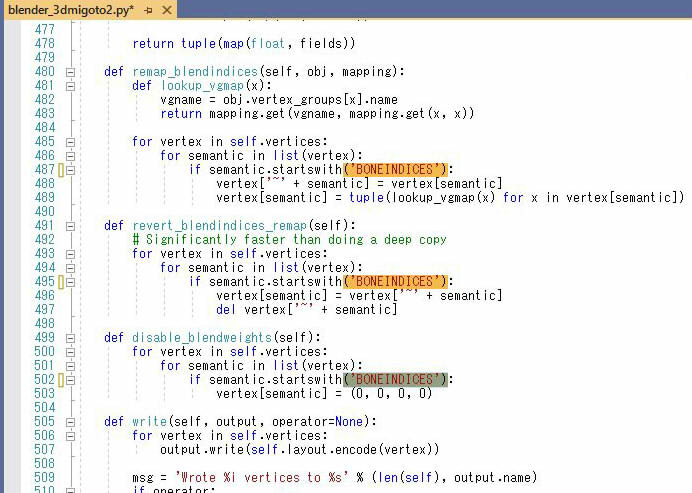Collapse the for loop at line 506
The height and width of the screenshot is (493, 692).
(70, 436)
